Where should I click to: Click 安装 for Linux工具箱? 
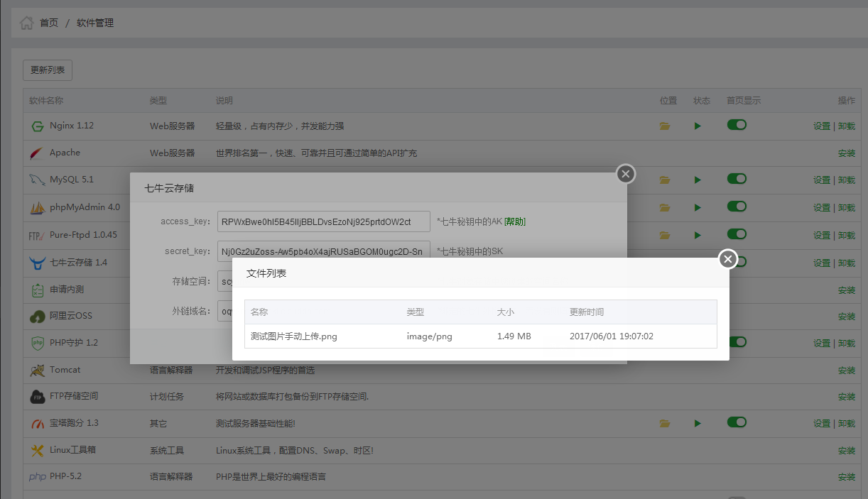pos(847,451)
